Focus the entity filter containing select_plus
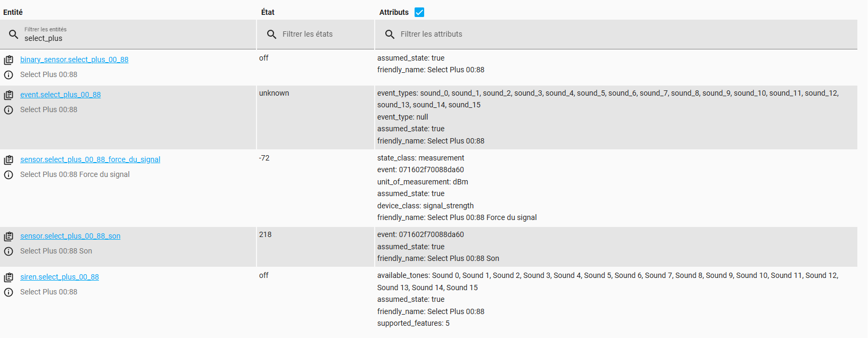 pos(128,35)
